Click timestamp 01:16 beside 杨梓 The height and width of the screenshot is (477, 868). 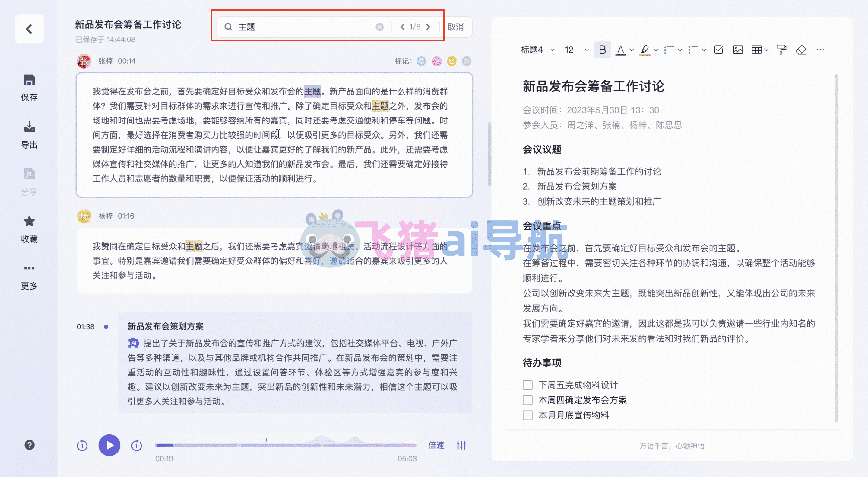(126, 216)
